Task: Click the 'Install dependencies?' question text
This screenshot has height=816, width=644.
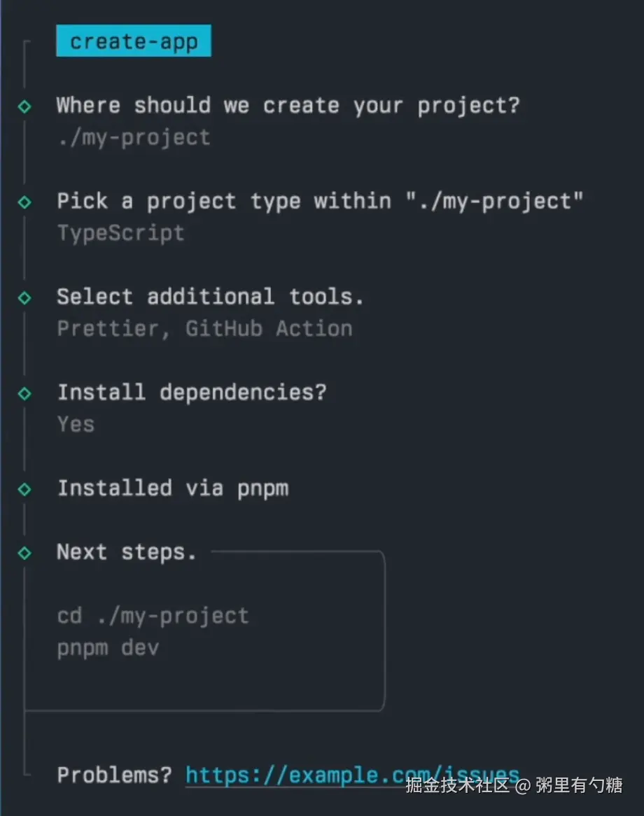Action: pyautogui.click(x=192, y=392)
